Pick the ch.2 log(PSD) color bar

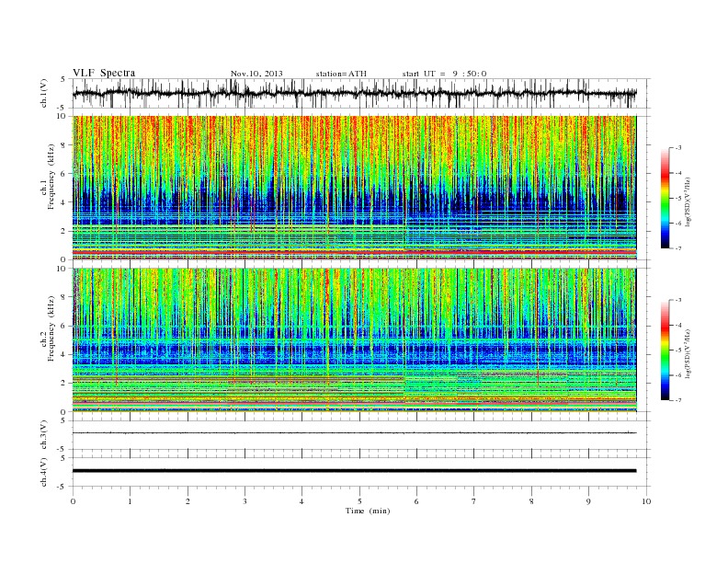click(x=665, y=350)
